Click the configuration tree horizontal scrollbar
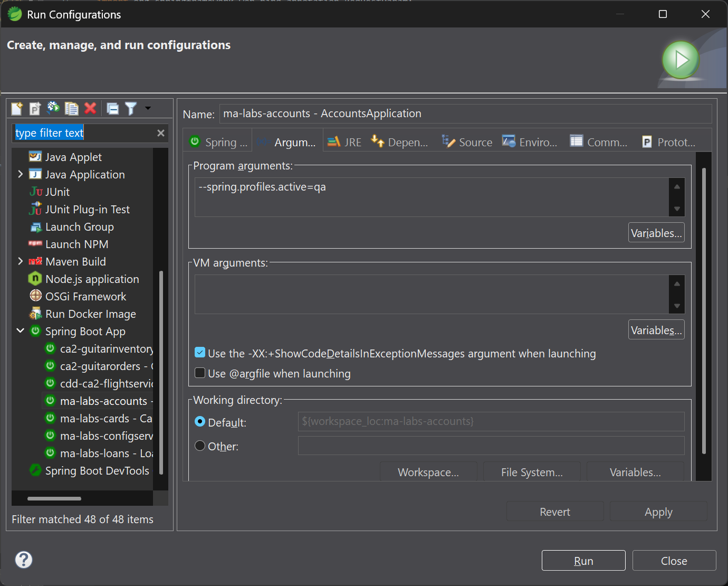Image resolution: width=728 pixels, height=586 pixels. coord(54,498)
